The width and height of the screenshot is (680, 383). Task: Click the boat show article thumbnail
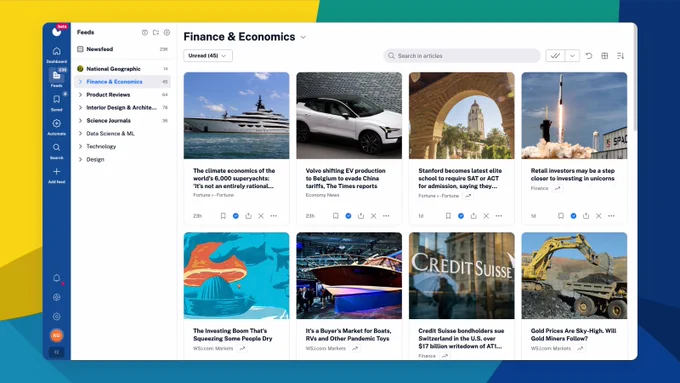click(349, 275)
